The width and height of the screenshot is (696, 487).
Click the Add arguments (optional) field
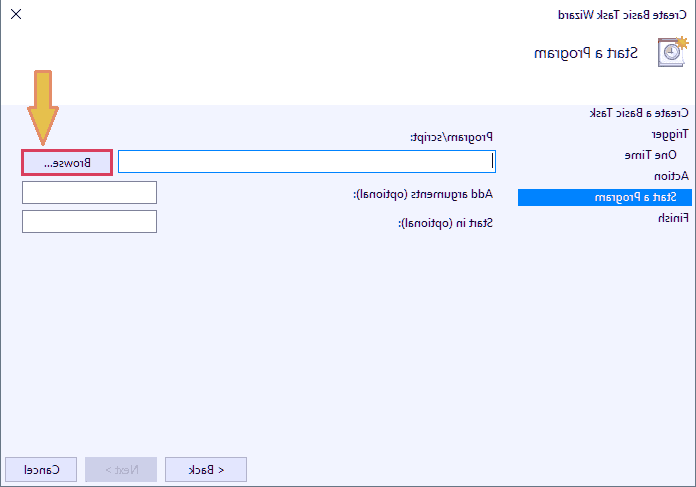(89, 192)
